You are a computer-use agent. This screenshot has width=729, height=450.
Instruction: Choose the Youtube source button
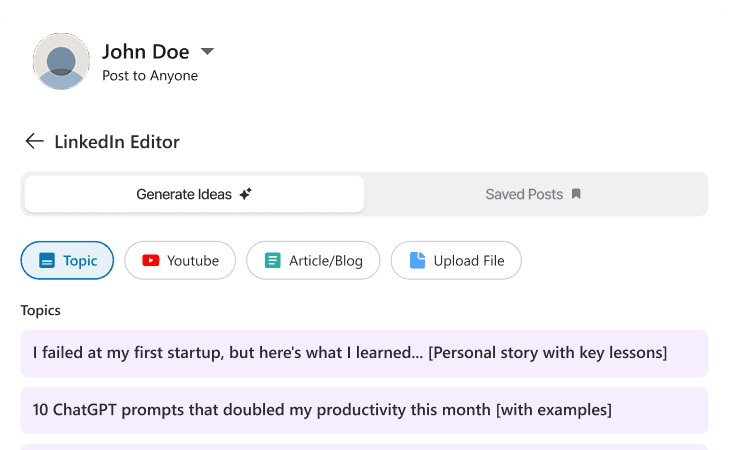click(x=180, y=260)
